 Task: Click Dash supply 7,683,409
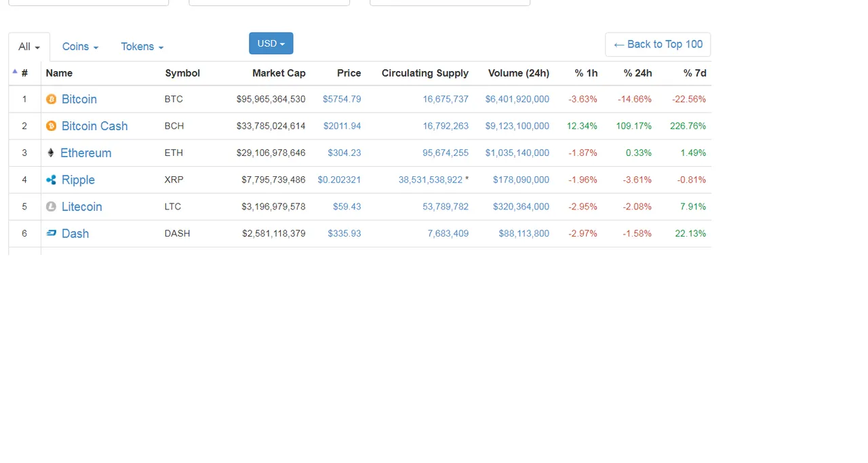point(448,233)
